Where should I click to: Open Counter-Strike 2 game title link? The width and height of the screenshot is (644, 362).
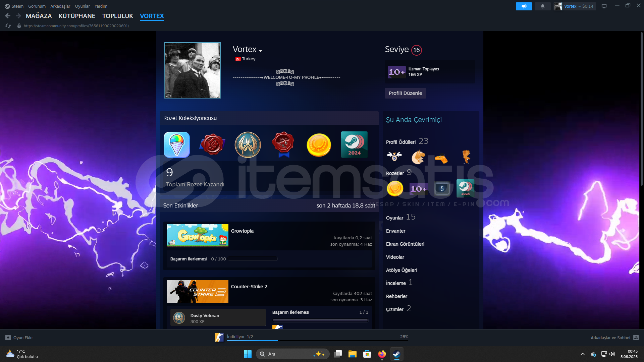point(249,287)
